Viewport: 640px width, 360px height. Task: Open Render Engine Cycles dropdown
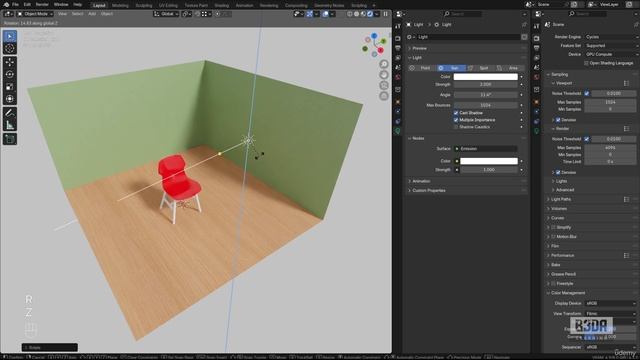coord(611,37)
